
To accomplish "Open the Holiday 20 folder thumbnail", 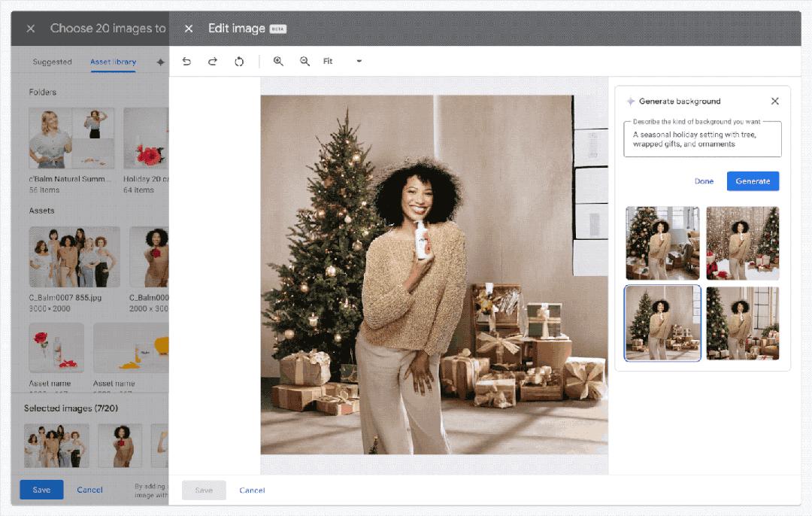I will coord(146,138).
